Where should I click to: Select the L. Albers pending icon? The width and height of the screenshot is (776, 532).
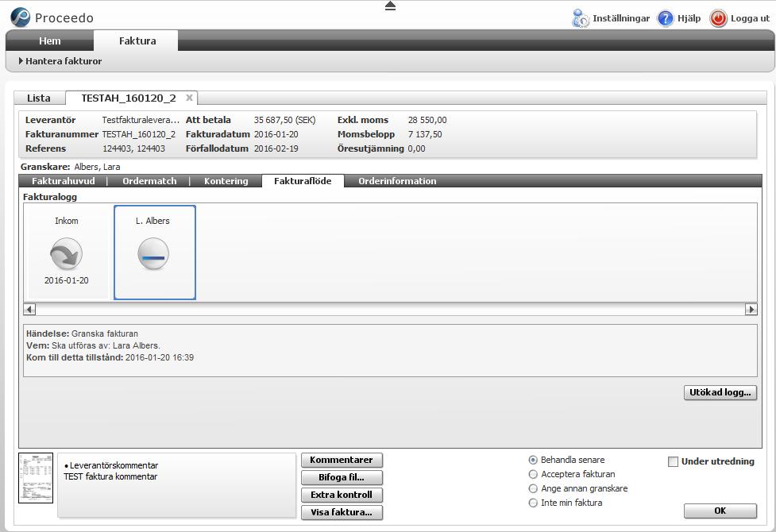pos(153,254)
